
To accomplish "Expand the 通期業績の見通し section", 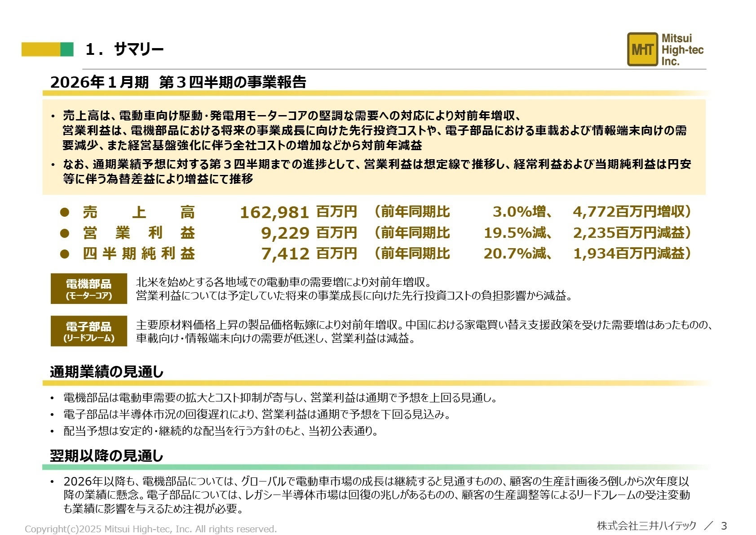I will pyautogui.click(x=106, y=370).
